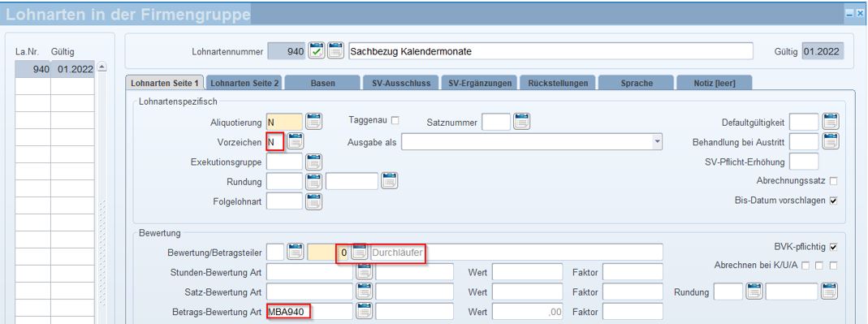Uncheck the BVK-pflichtig checkbox
Image resolution: width=868 pixels, height=324 pixels.
pos(833,247)
